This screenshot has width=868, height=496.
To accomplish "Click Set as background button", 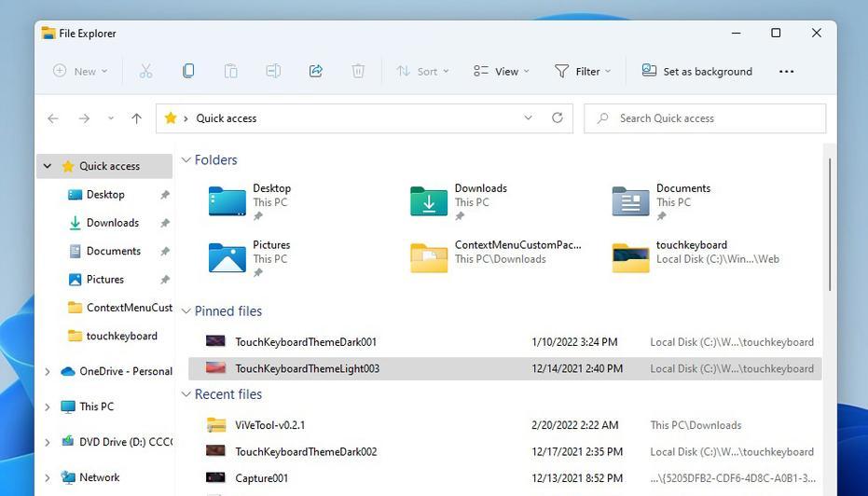I will tap(697, 72).
